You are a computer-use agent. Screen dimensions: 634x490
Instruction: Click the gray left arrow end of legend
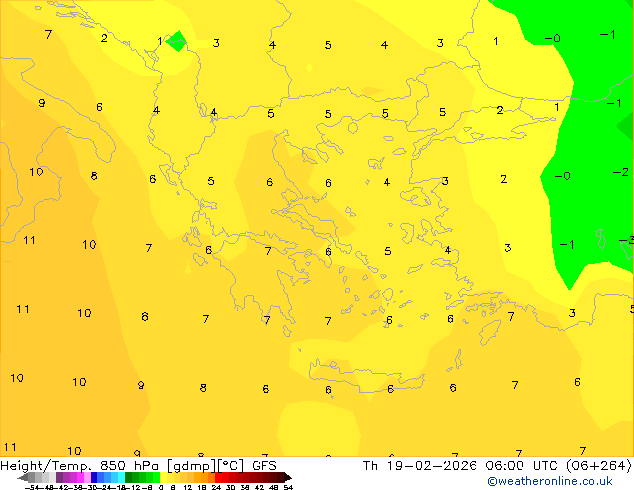(23, 477)
